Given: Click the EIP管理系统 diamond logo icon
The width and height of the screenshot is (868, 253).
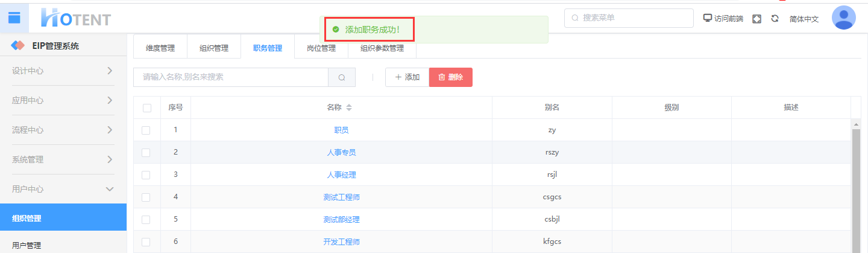Looking at the screenshot, I should point(18,45).
